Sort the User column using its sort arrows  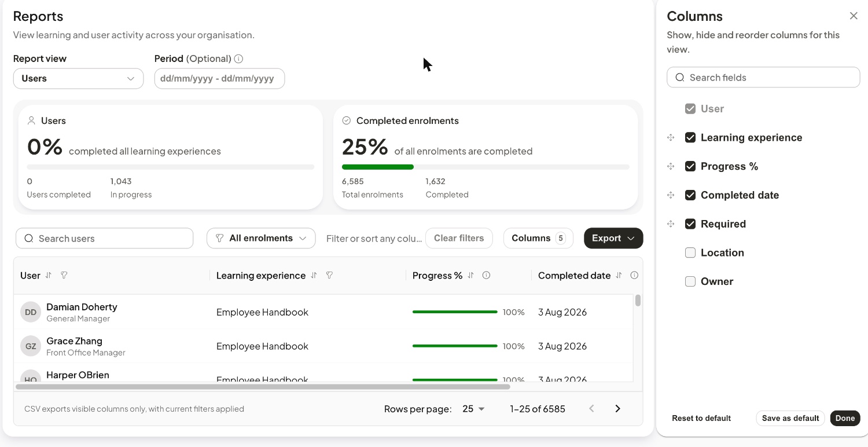[x=49, y=276]
